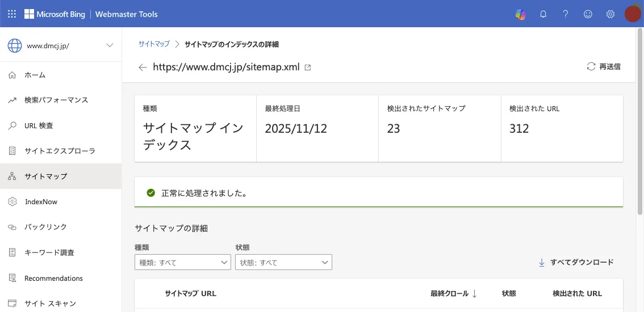Click the 検出された URL column header
This screenshot has width=644, height=312.
[577, 293]
